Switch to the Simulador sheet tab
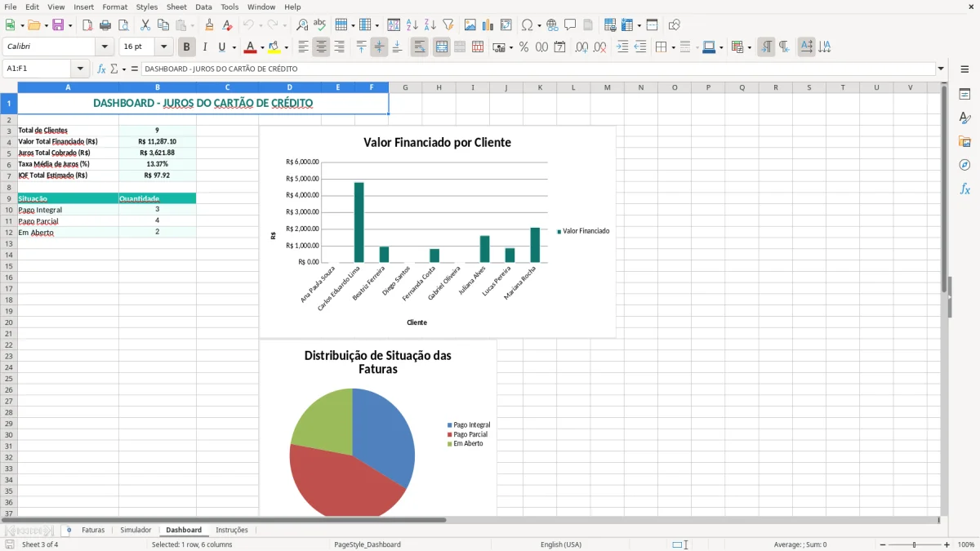The image size is (980, 551). 136,530
